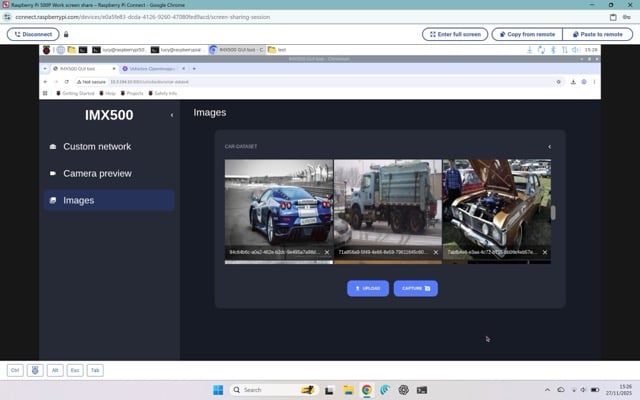
Task: Delete the gold car image
Action: click(545, 252)
